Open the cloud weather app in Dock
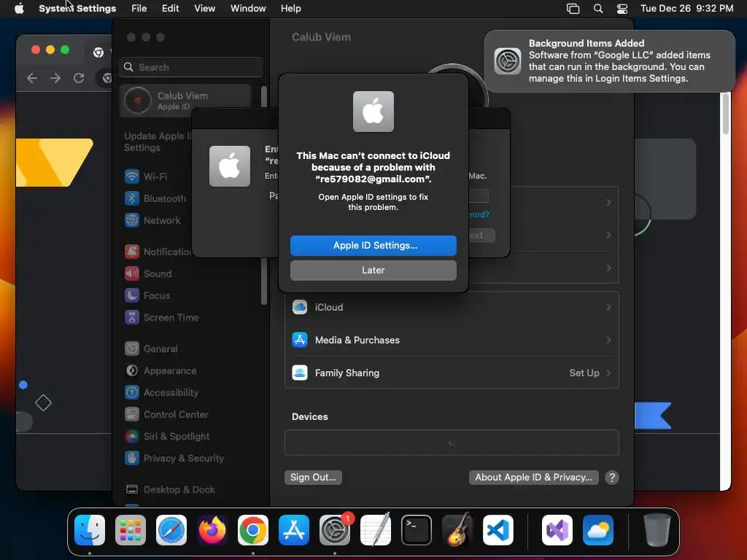The height and width of the screenshot is (560, 747). (x=598, y=530)
